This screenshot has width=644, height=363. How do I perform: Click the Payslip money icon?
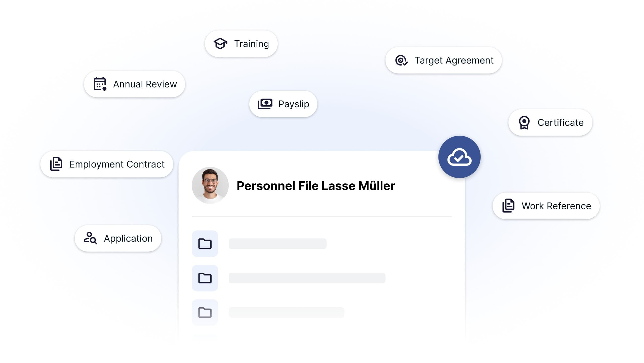pyautogui.click(x=265, y=104)
